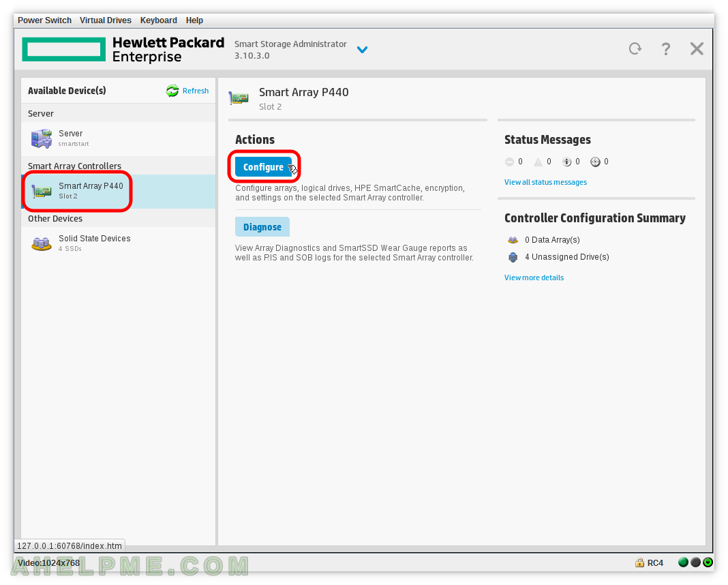728x585 pixels.
Task: Click the 'Other Devices' section header
Action: [55, 218]
